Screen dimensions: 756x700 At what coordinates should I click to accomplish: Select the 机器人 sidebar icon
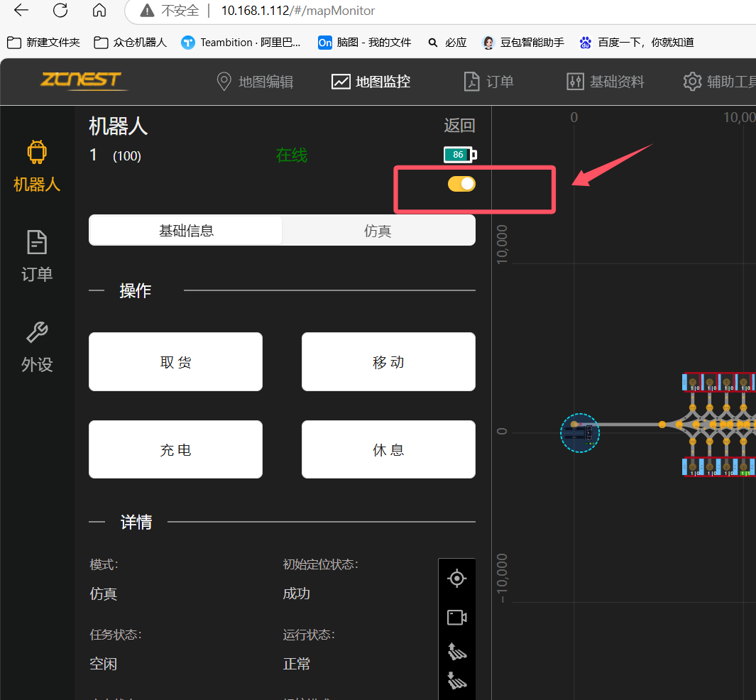pyautogui.click(x=37, y=166)
